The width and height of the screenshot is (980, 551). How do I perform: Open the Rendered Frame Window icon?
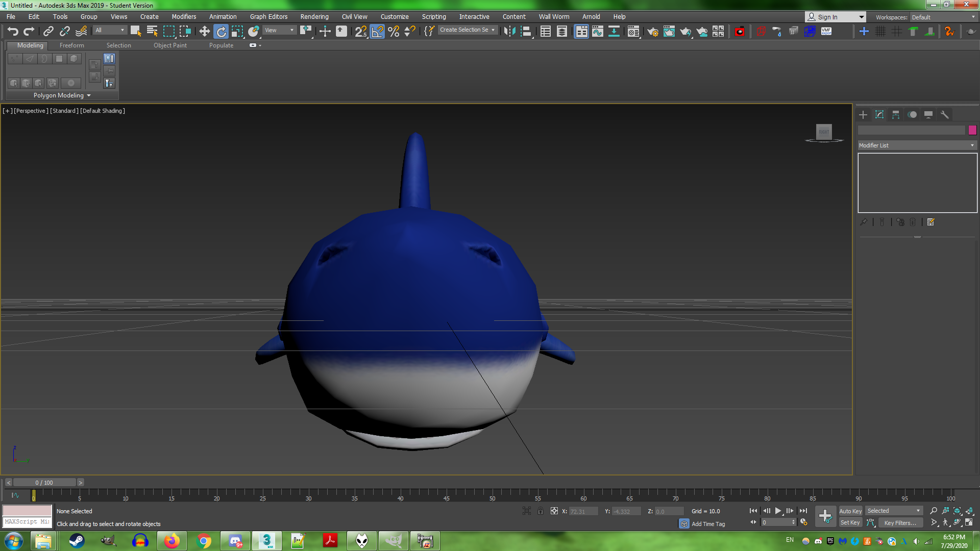tap(669, 32)
